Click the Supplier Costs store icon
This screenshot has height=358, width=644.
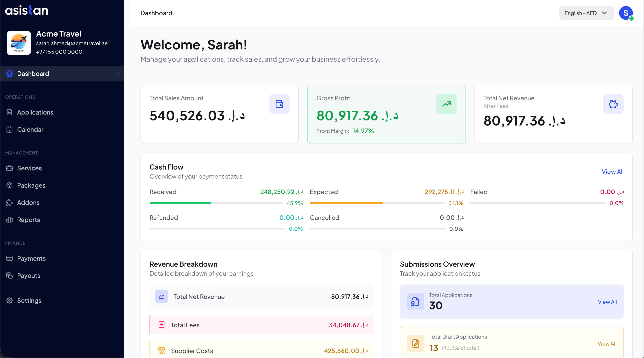click(x=162, y=350)
